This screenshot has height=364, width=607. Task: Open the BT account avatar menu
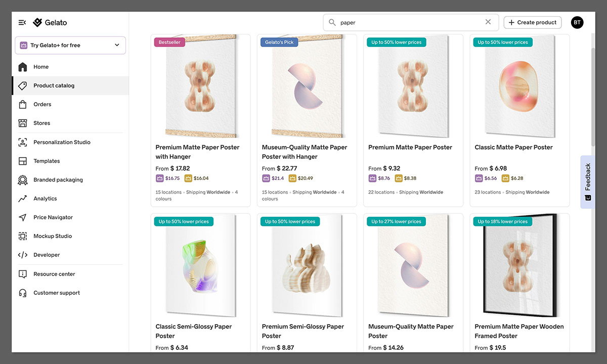click(577, 22)
